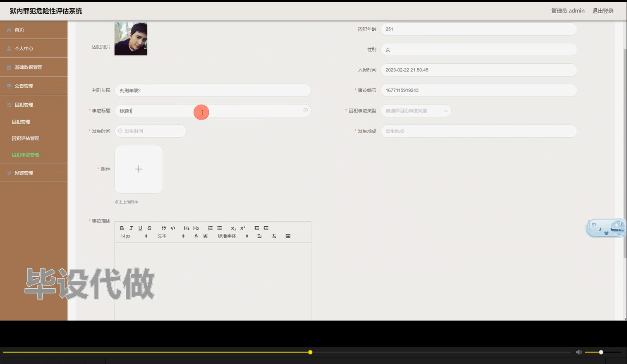Open the 囚犯事迹类型 select dropdown
Image resolution: width=627 pixels, height=364 pixels.
tap(416, 110)
